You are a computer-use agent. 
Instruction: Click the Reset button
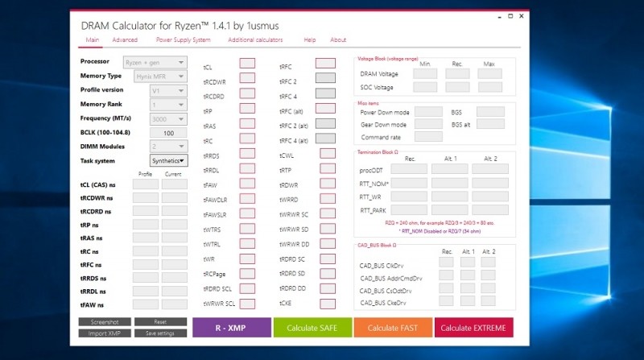click(x=160, y=322)
